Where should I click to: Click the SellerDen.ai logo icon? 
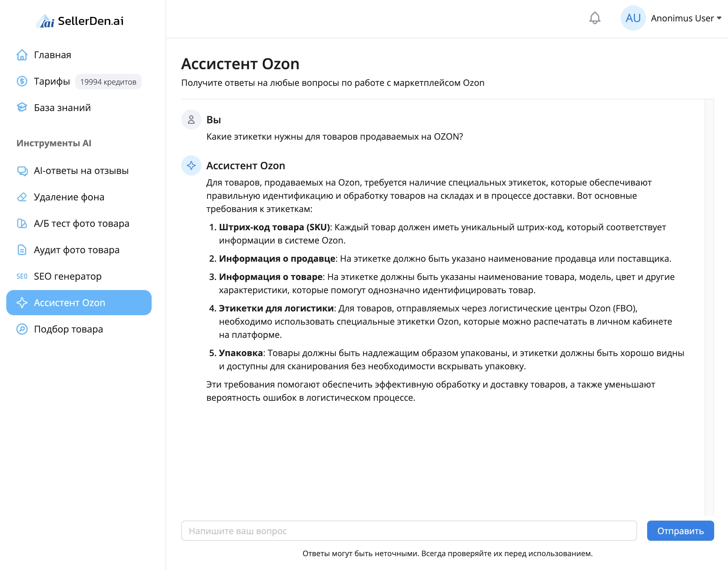45,21
